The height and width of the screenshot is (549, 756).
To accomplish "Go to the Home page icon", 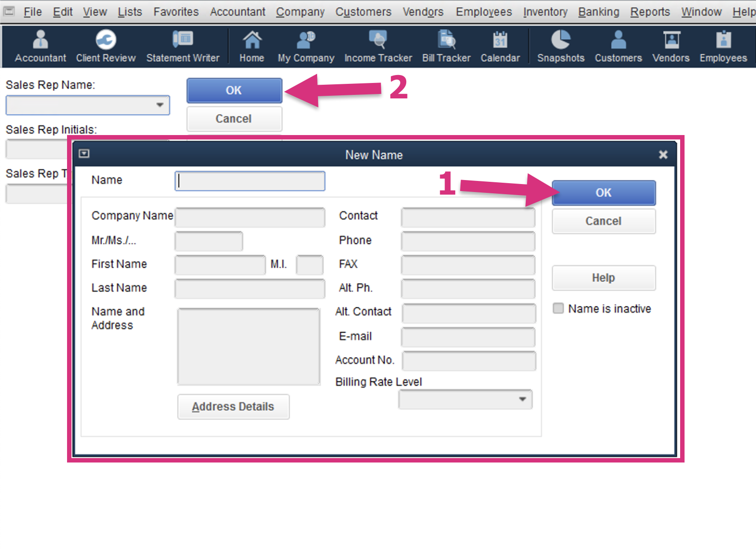I will coord(251,46).
